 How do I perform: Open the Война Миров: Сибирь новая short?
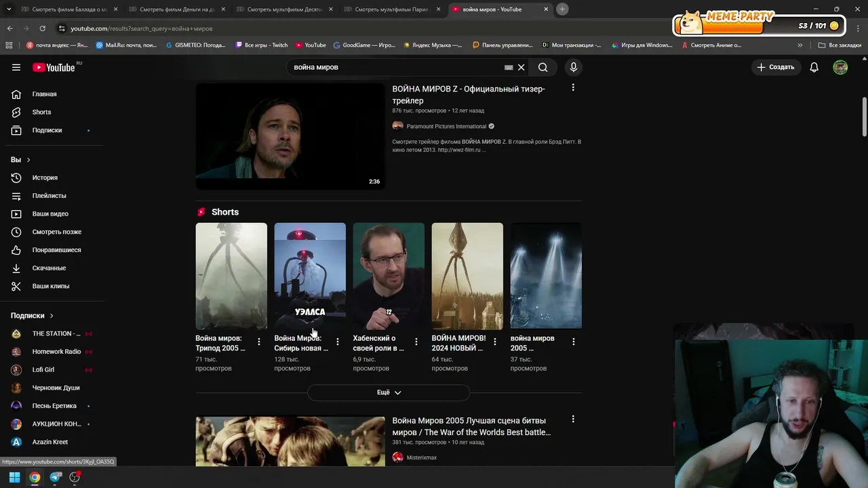click(x=310, y=276)
